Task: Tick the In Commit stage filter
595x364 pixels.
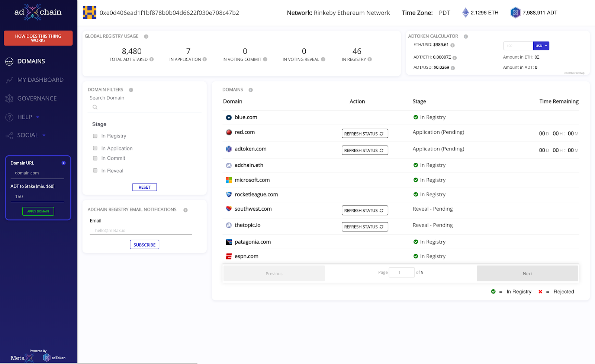Action: coord(95,158)
